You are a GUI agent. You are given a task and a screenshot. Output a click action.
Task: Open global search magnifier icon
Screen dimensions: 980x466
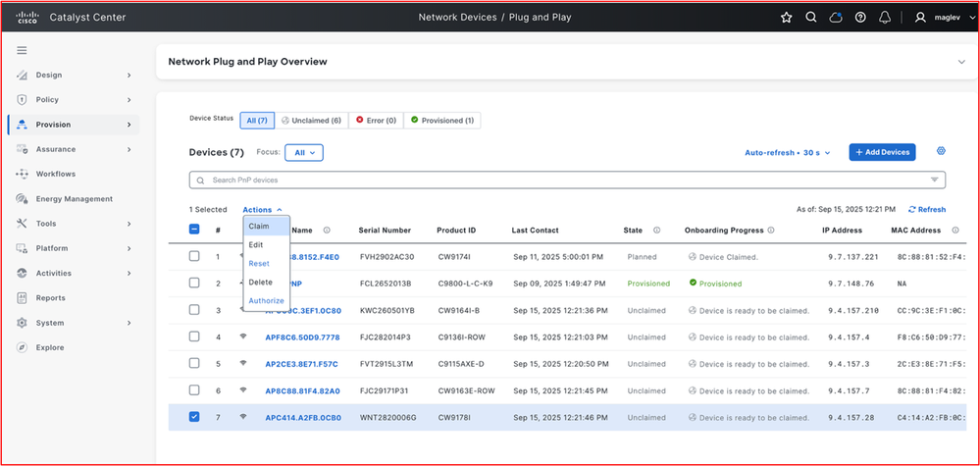(811, 18)
